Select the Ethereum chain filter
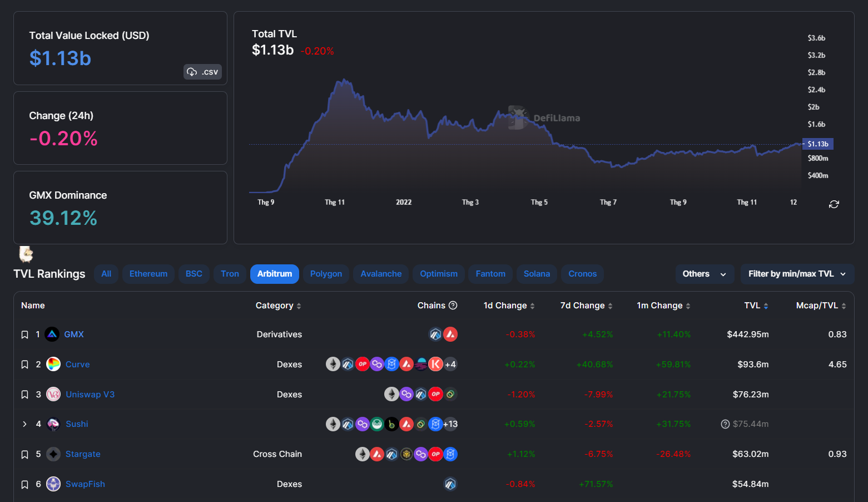The height and width of the screenshot is (502, 868). pos(148,274)
